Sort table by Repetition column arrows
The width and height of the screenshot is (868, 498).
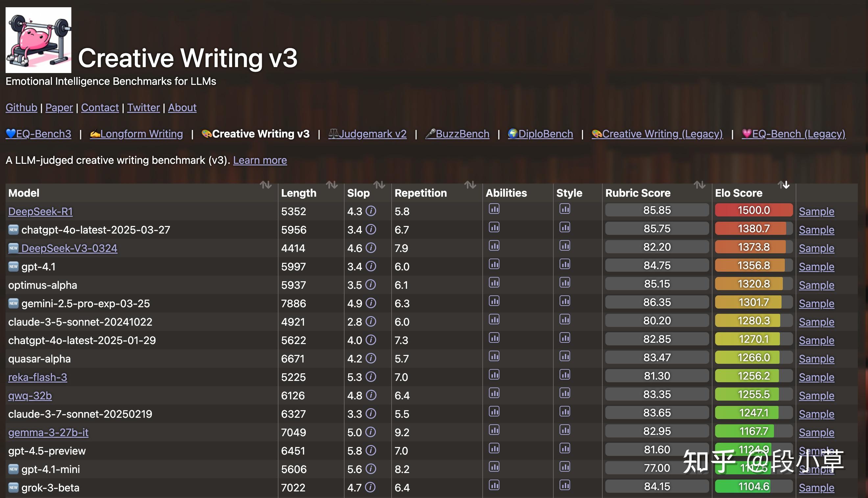(x=470, y=185)
